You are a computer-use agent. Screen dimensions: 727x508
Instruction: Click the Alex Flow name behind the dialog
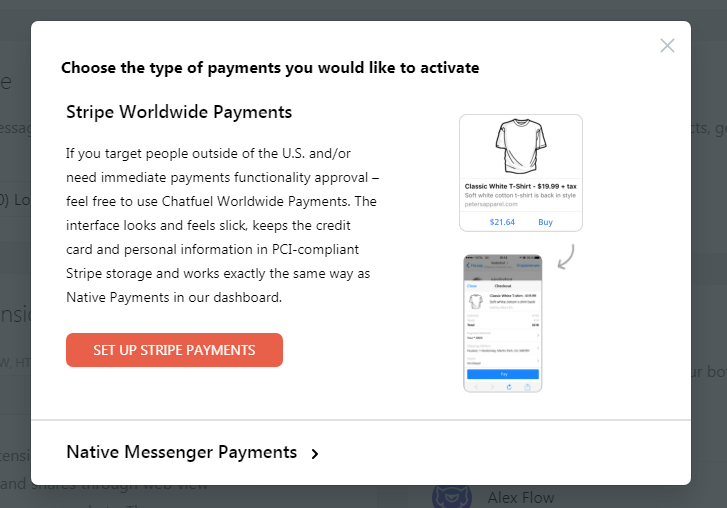click(x=520, y=497)
